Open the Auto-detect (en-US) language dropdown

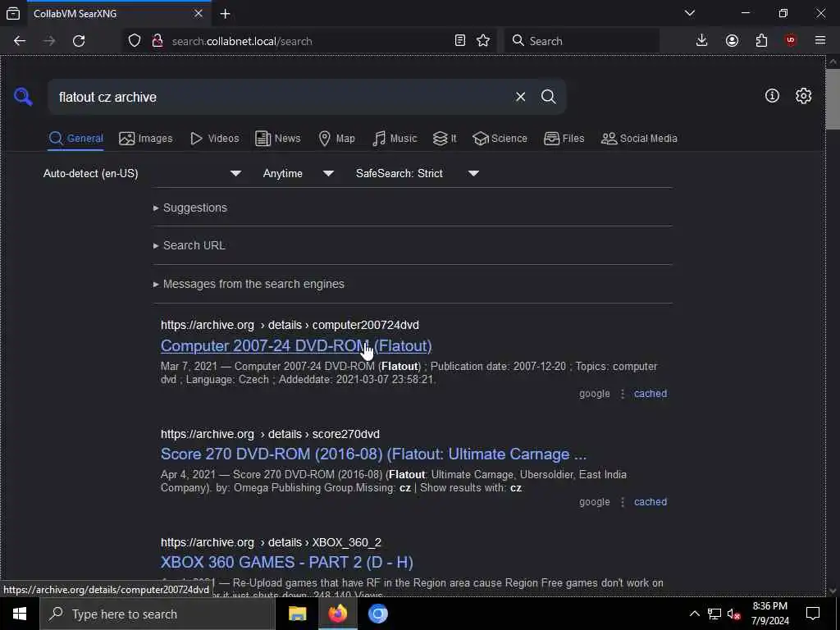click(x=142, y=174)
